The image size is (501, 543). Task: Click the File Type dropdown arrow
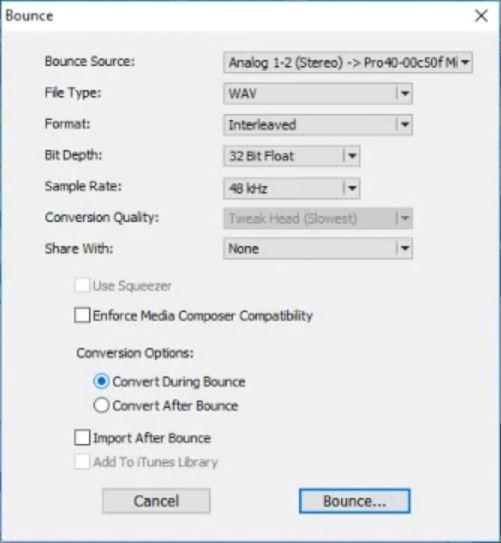[404, 94]
